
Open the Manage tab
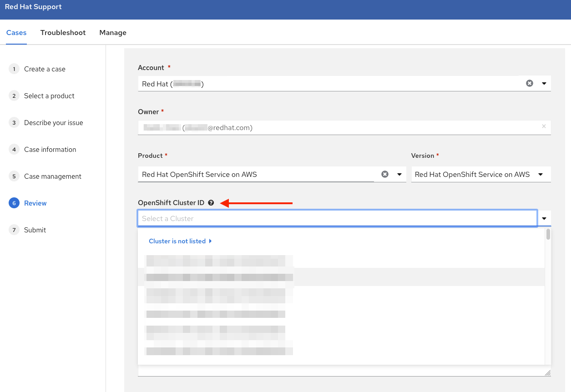(x=113, y=33)
